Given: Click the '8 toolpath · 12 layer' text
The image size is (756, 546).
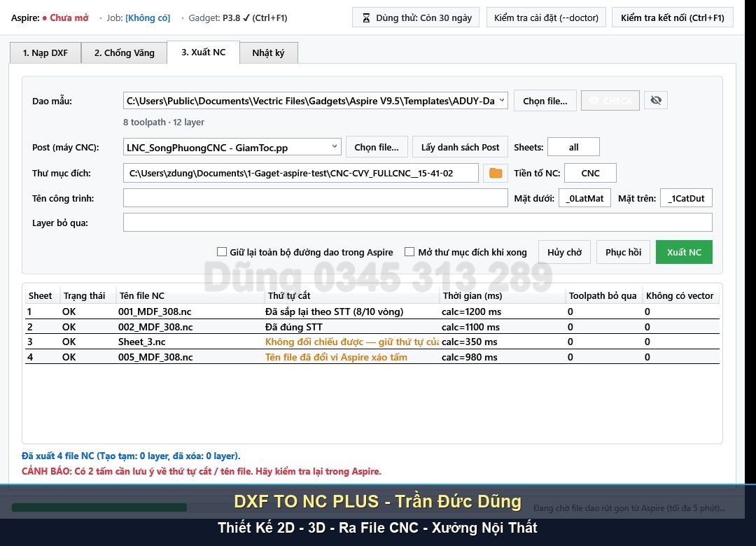Looking at the screenshot, I should [x=163, y=122].
